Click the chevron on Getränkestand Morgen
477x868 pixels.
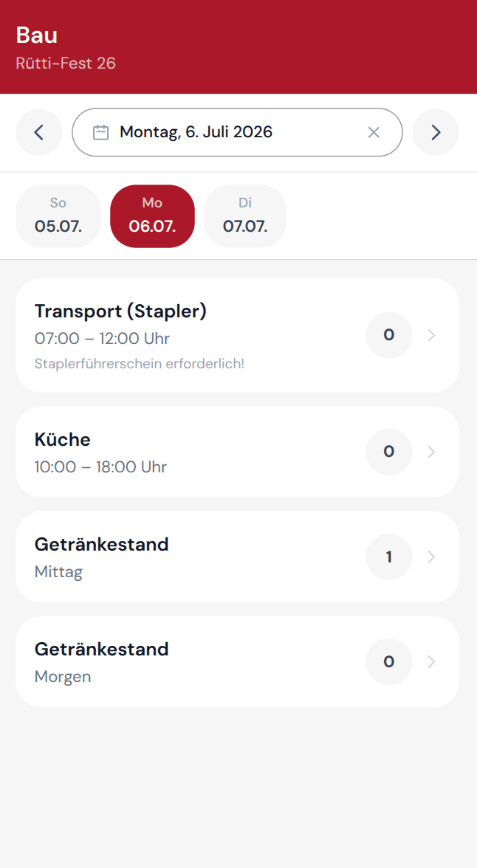click(x=431, y=662)
